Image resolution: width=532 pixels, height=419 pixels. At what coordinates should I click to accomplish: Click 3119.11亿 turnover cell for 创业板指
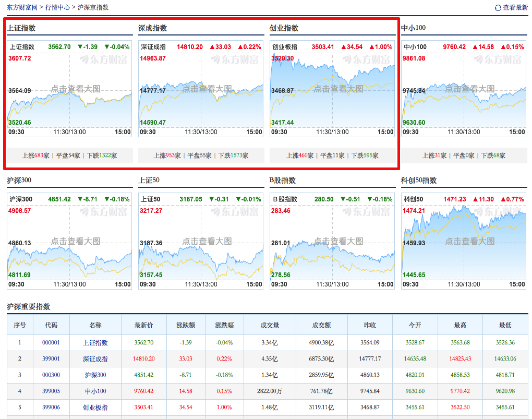[x=321, y=407]
